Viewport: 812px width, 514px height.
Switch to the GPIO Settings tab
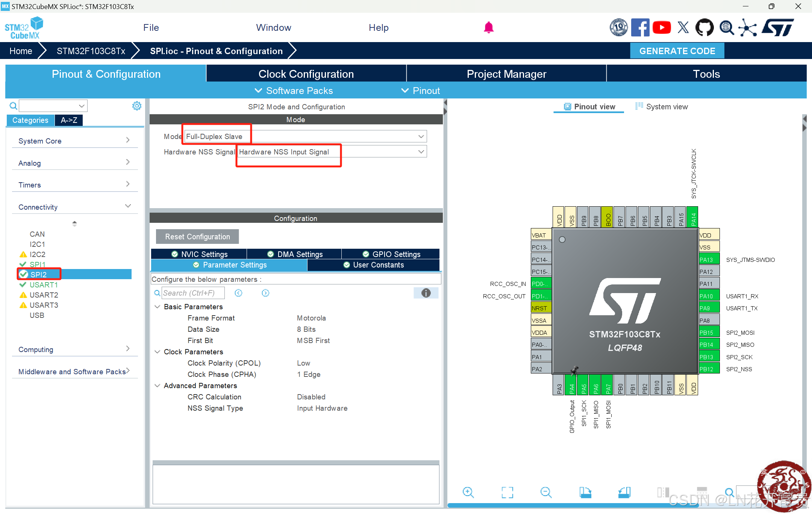pyautogui.click(x=391, y=254)
